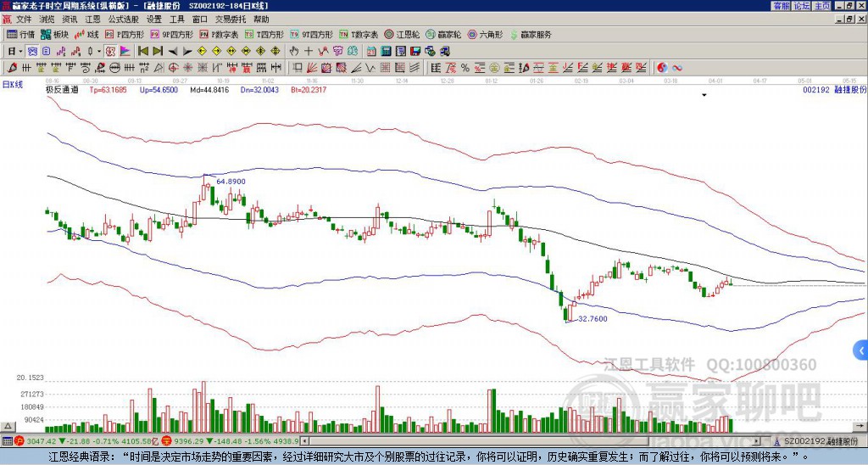Expand the candlestick style dropdown arrow
This screenshot has height=465, width=868.
tap(99, 51)
